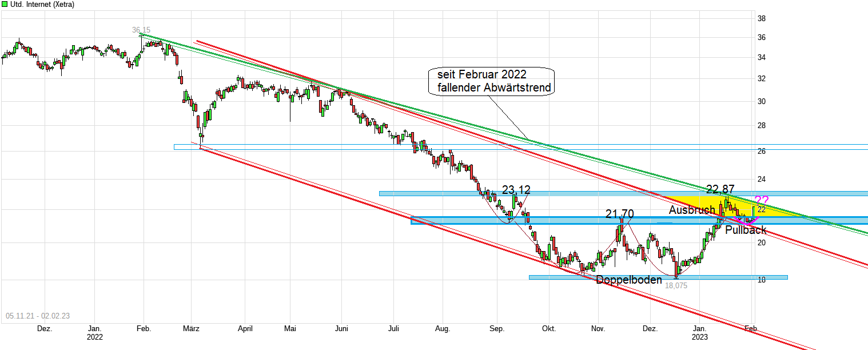Click the 'Doppelboden' annotation label
This screenshot has width=868, height=350.
[629, 280]
